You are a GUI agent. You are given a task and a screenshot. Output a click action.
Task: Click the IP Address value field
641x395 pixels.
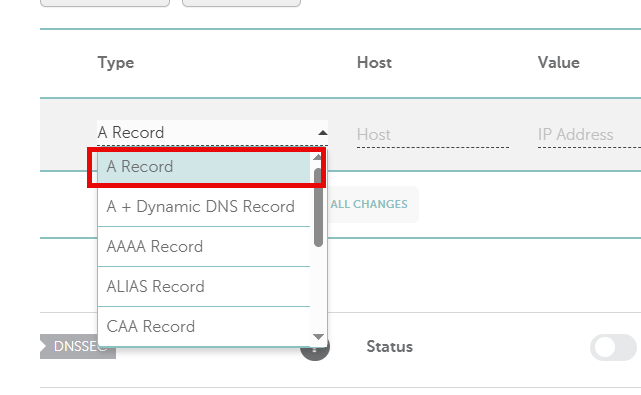[589, 135]
